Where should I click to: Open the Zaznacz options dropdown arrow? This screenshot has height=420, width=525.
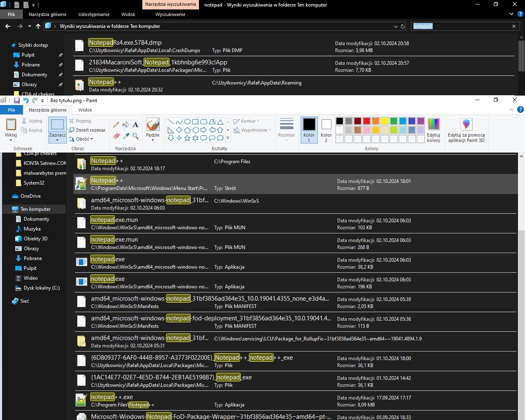point(57,140)
